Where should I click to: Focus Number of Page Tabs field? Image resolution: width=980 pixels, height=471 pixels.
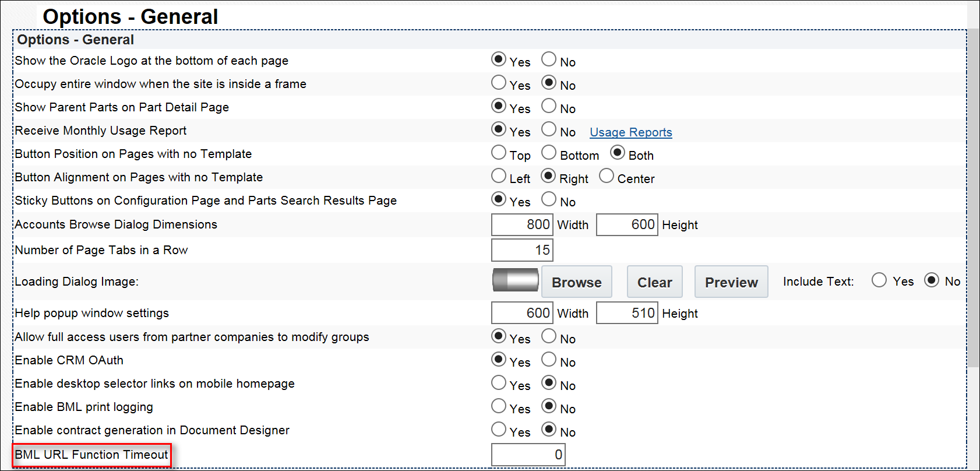pyautogui.click(x=521, y=250)
